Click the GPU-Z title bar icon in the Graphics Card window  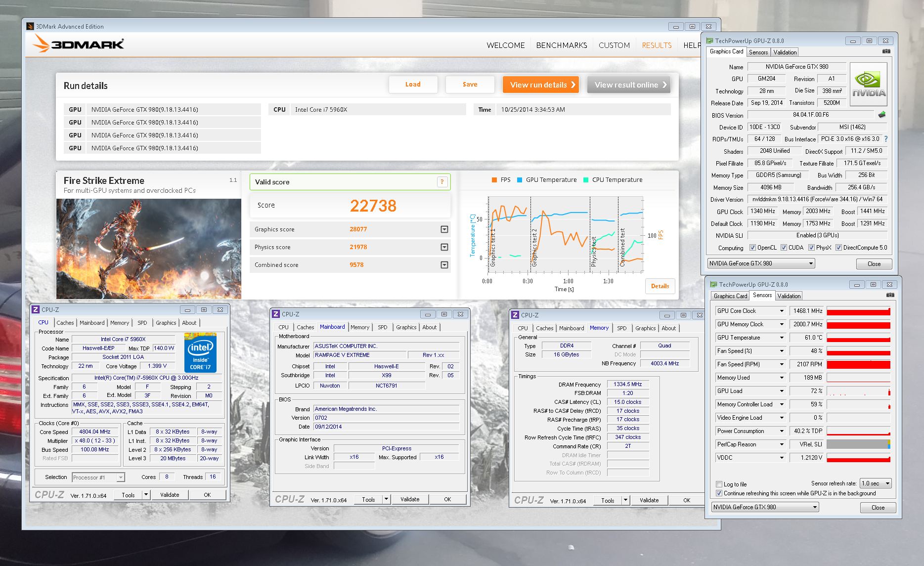coord(709,41)
